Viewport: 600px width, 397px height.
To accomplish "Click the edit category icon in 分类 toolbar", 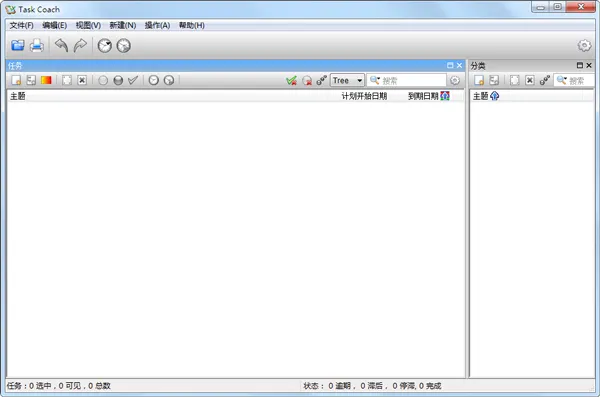I will click(515, 80).
